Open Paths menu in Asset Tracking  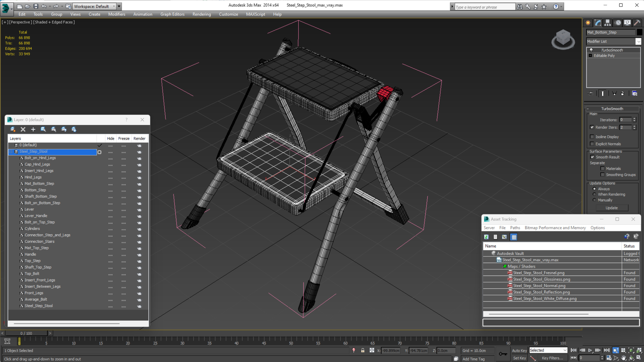pos(515,228)
